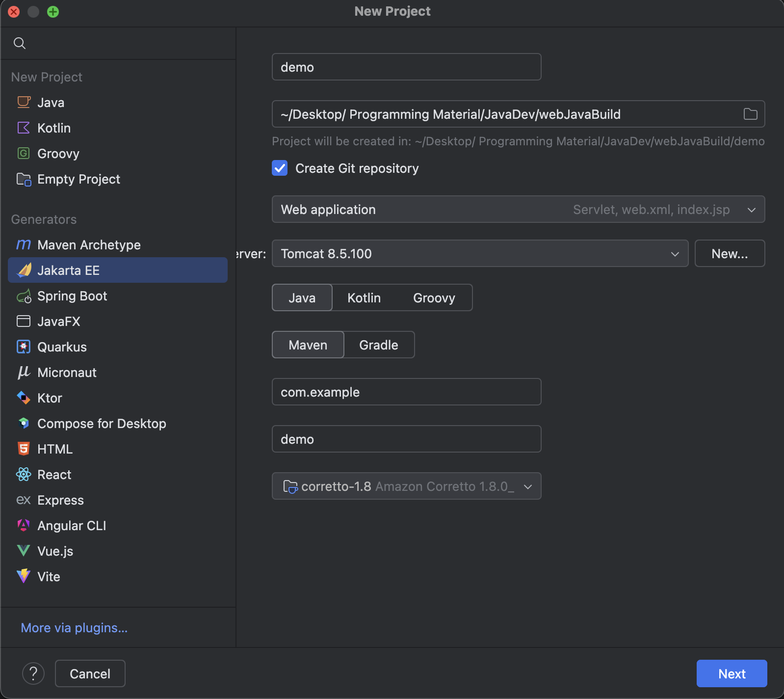This screenshot has height=699, width=784.
Task: Click the Jakarta EE sail icon
Action: tap(24, 270)
